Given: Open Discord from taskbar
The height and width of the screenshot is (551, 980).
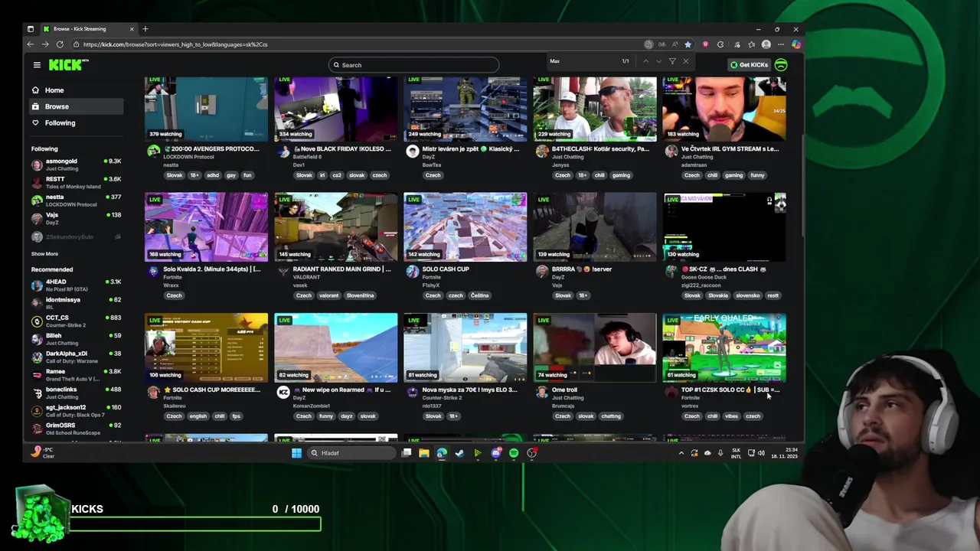Looking at the screenshot, I should click(x=495, y=453).
